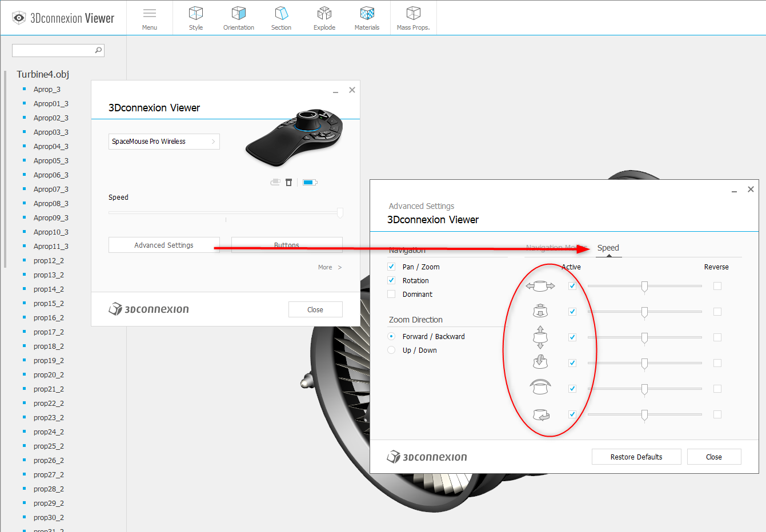Adjust the pan left/right speed slider
The height and width of the screenshot is (532, 766).
click(644, 287)
